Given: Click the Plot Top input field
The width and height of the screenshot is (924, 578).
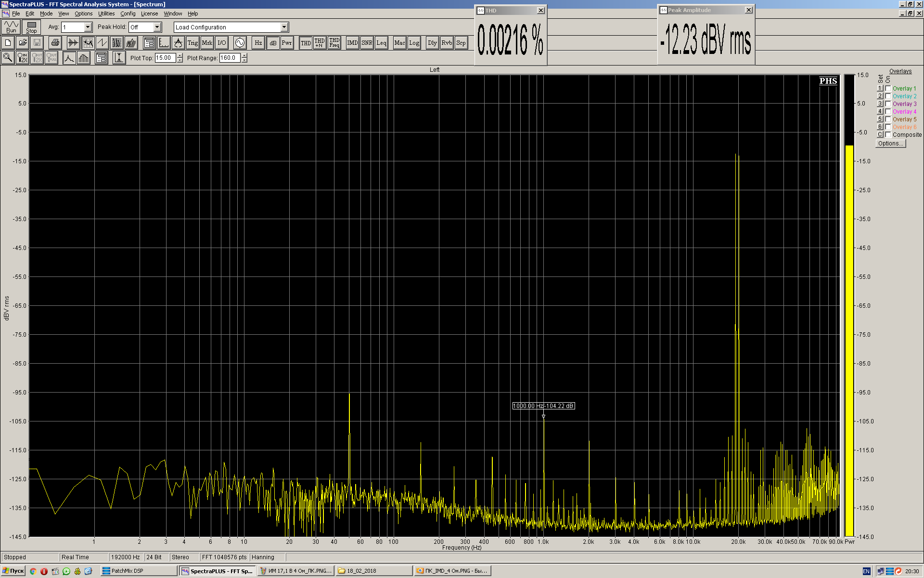Looking at the screenshot, I should [x=166, y=58].
